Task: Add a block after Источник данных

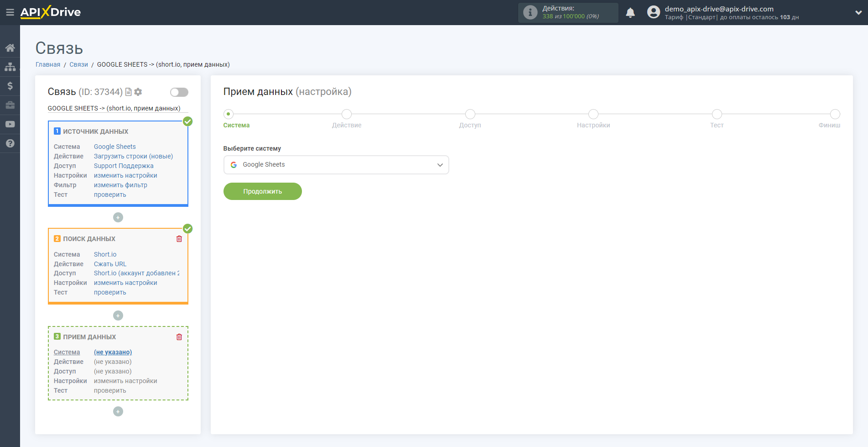Action: pyautogui.click(x=118, y=217)
